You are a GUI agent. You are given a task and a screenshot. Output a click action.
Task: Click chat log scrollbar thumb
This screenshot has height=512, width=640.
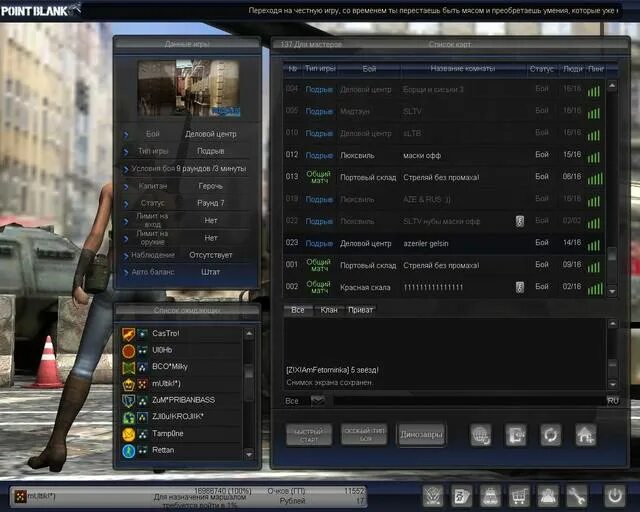pyautogui.click(x=612, y=363)
